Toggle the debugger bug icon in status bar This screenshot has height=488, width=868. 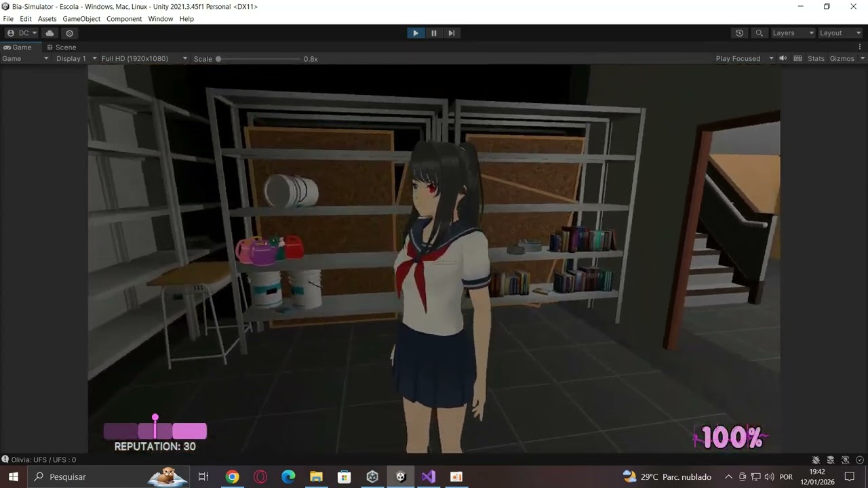tap(816, 460)
